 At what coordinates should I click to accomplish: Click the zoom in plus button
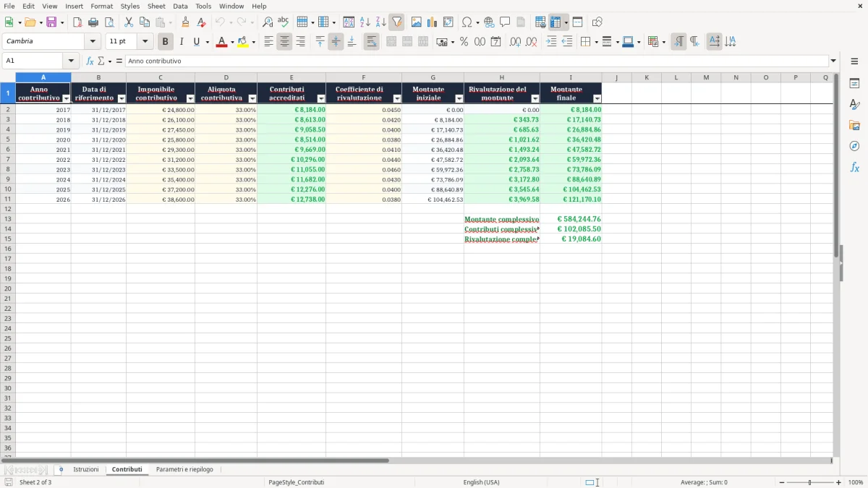coord(838,482)
